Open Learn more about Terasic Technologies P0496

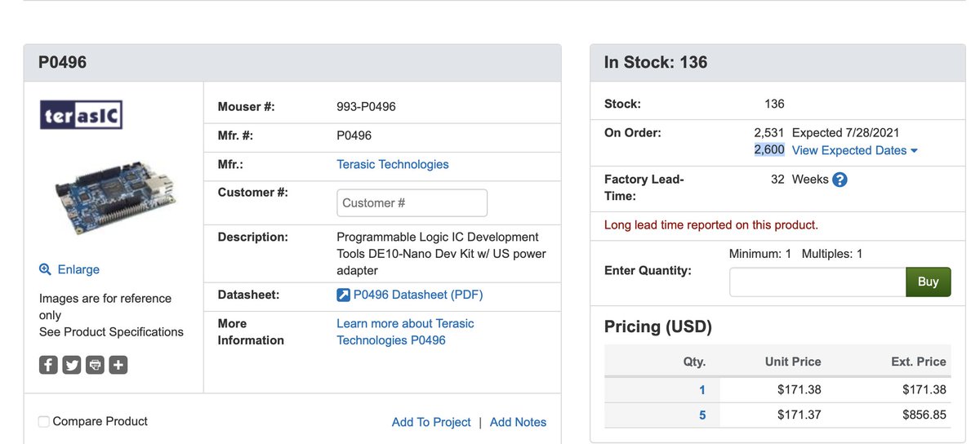[405, 331]
